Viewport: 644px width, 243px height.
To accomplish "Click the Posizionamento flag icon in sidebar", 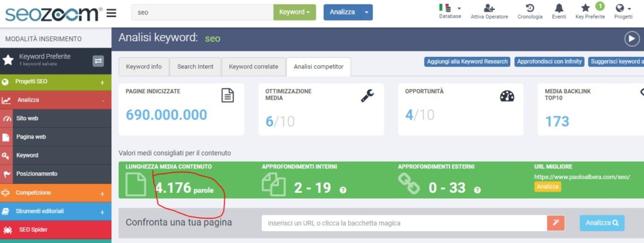I will point(7,174).
